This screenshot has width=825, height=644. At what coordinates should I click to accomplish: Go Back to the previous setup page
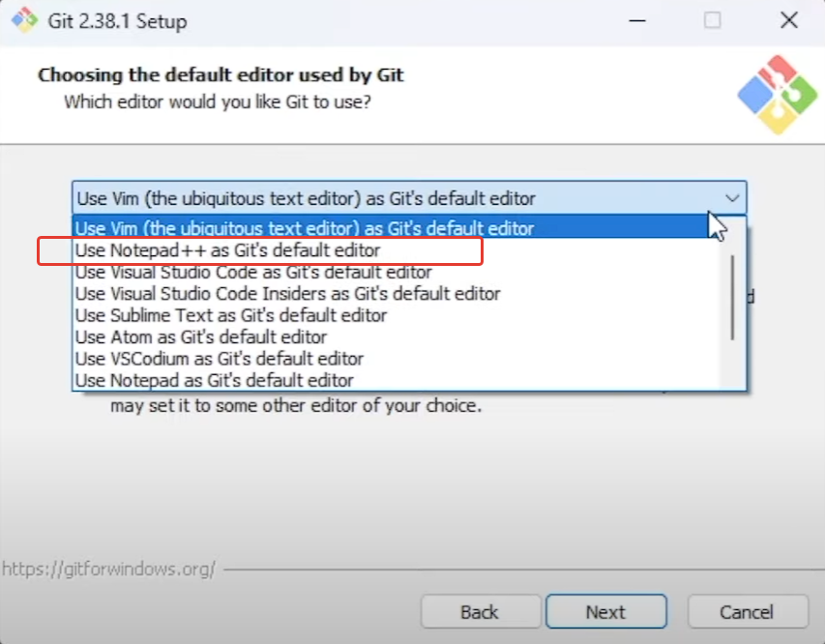(481, 611)
